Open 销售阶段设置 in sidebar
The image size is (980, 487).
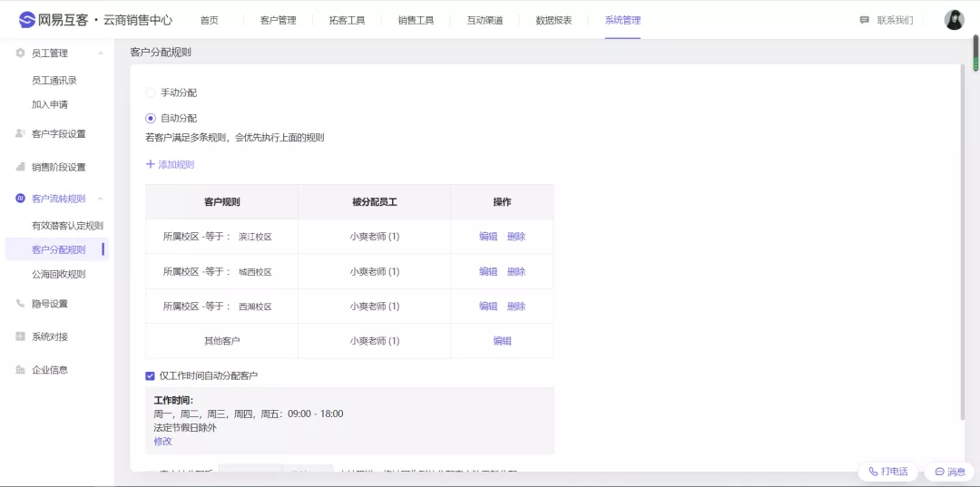pyautogui.click(x=59, y=167)
